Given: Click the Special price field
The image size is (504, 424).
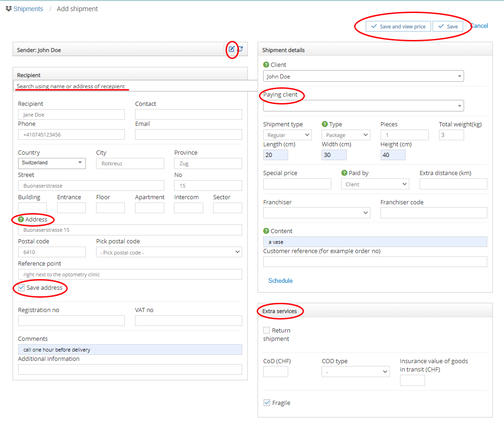Looking at the screenshot, I should pos(297,184).
